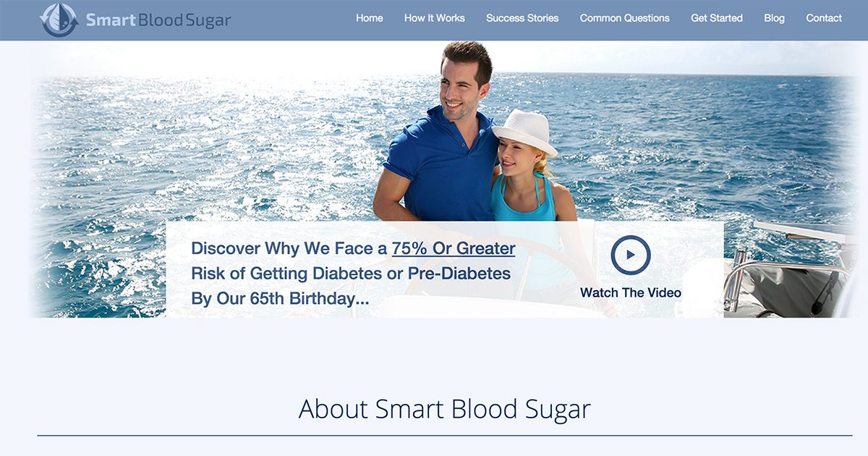
Task: Select Get Started in the top menu
Action: (717, 18)
